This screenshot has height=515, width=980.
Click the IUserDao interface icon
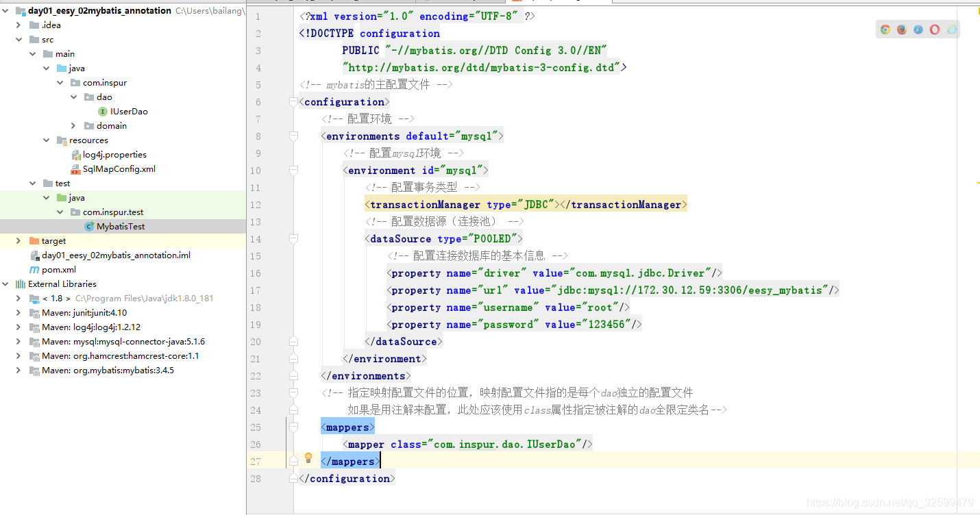pos(103,112)
